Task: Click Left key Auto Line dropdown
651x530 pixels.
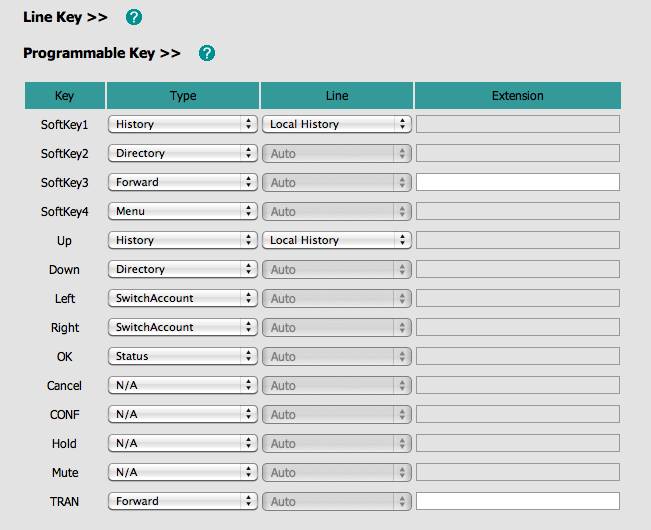Action: pos(337,298)
